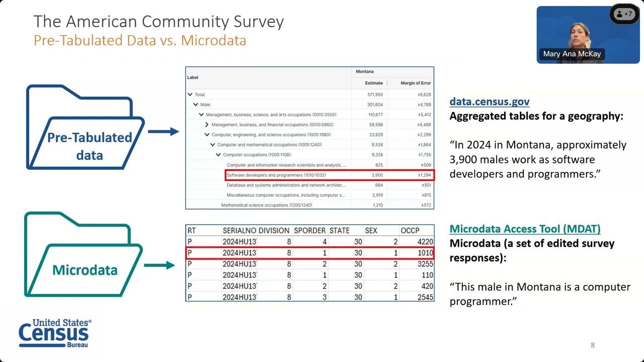Click the 301,604 Male estimate cell

point(375,105)
